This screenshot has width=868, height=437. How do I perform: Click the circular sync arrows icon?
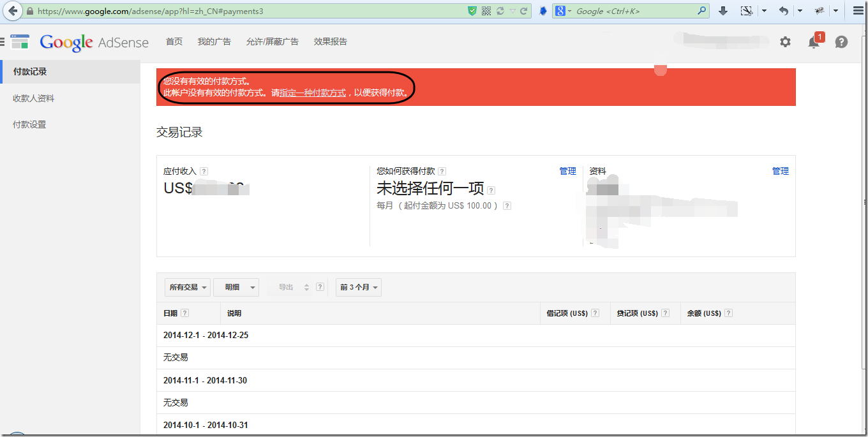(500, 11)
